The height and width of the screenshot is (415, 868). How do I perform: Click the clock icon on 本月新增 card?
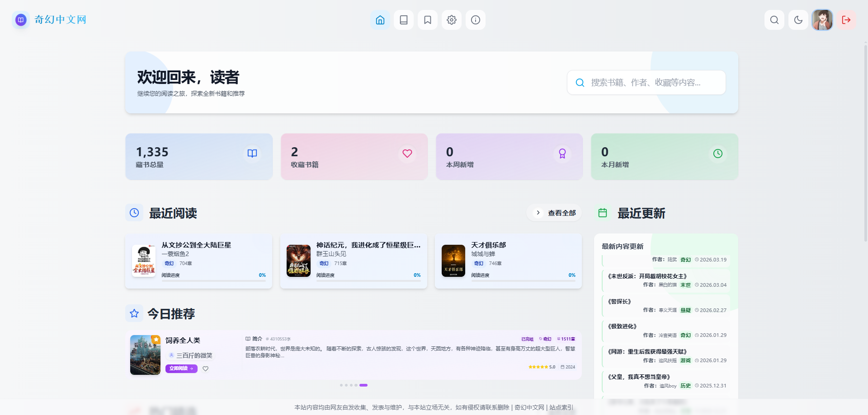click(x=718, y=154)
